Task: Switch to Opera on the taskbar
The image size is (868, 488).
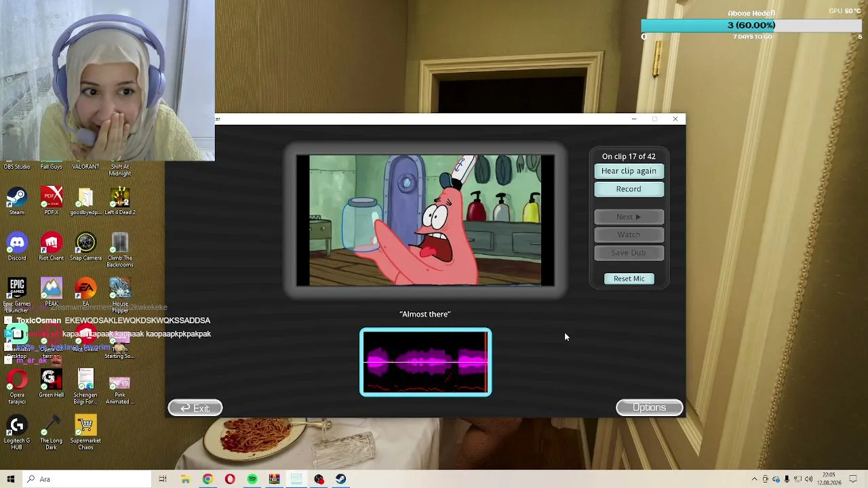Action: 230,479
